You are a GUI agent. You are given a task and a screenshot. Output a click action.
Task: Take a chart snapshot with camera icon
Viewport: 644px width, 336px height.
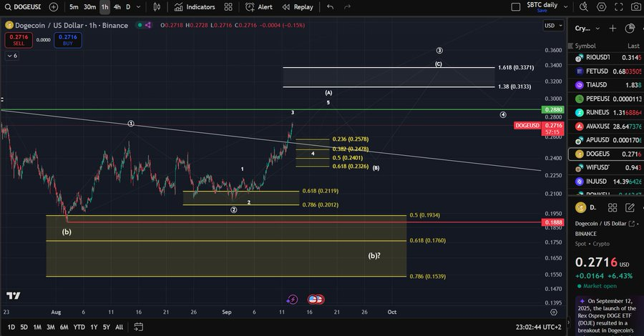pos(635,7)
